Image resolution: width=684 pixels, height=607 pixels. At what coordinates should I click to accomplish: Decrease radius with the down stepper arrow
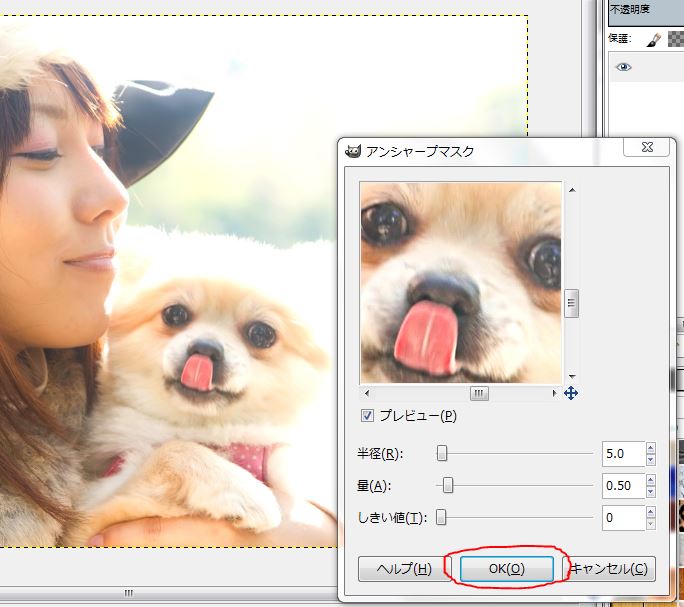pos(651,460)
